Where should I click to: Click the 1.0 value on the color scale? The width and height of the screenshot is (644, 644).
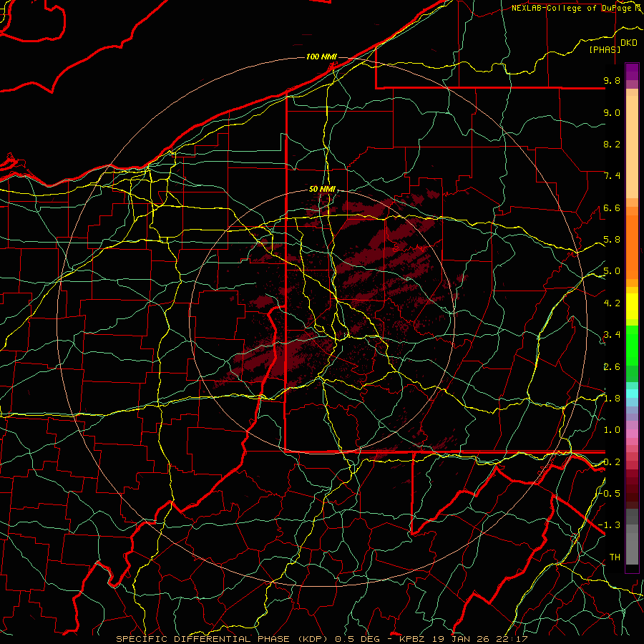[612, 430]
